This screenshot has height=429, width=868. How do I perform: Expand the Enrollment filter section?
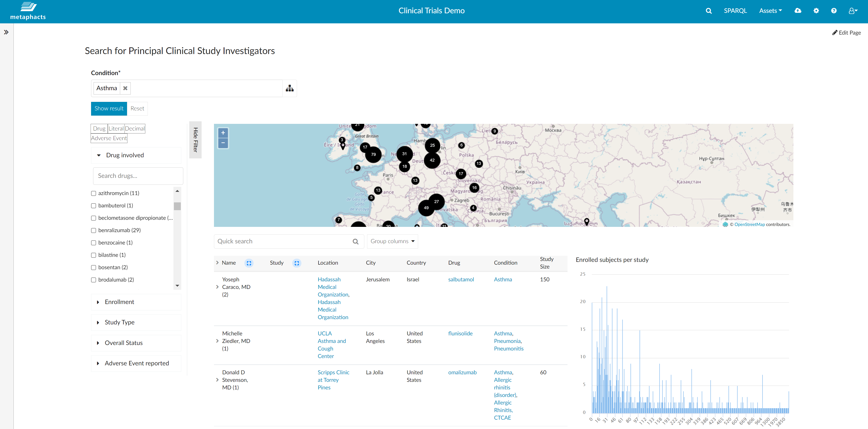[x=119, y=302]
